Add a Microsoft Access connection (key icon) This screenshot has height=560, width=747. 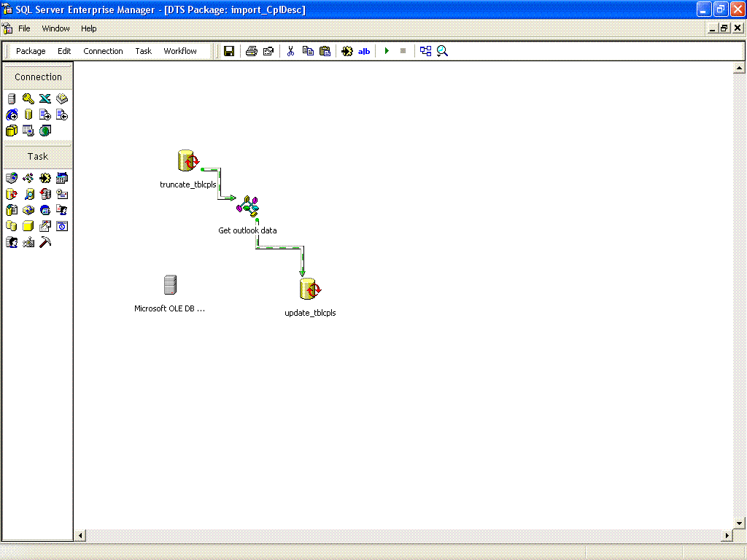pyautogui.click(x=28, y=98)
